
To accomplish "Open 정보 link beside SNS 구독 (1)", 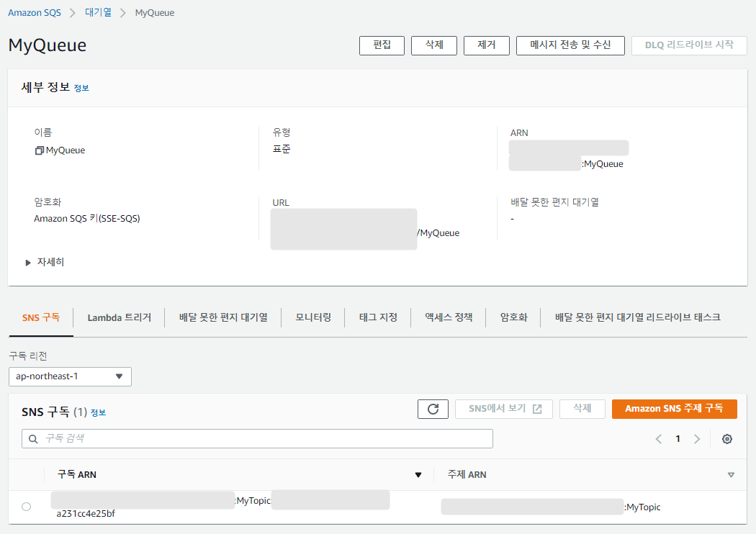I will [99, 413].
